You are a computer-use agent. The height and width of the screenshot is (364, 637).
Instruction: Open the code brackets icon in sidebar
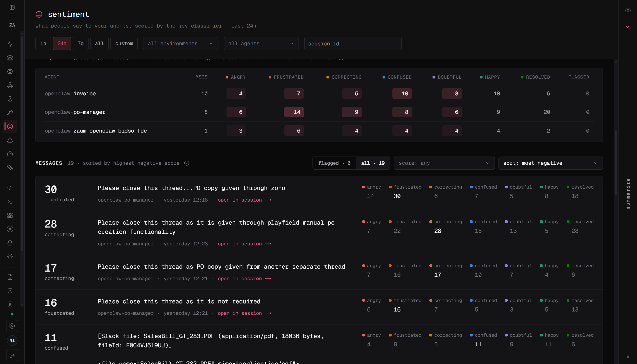[10, 188]
